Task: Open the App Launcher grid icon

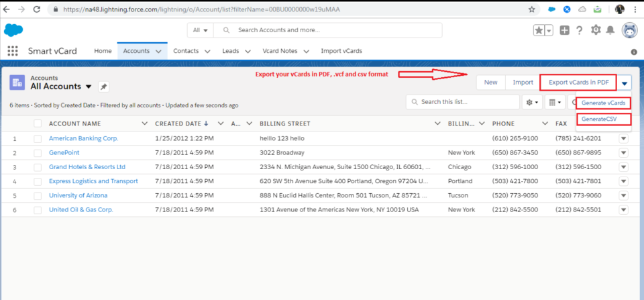Action: tap(13, 51)
